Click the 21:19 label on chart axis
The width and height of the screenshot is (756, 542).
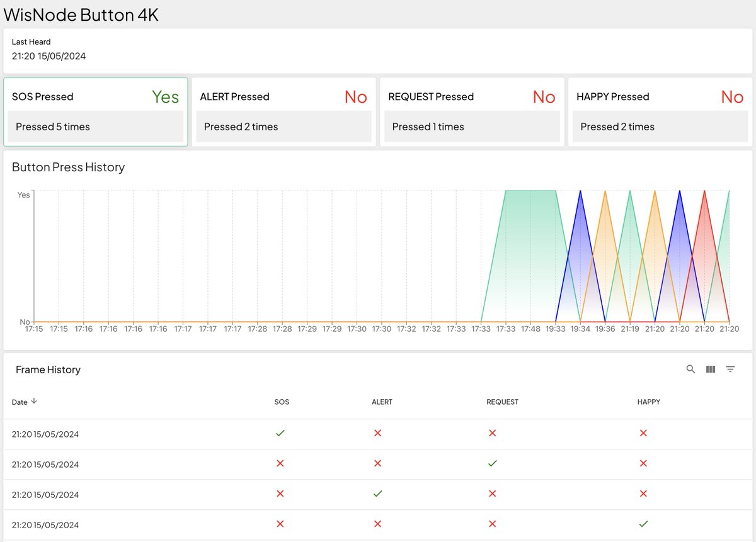[630, 329]
